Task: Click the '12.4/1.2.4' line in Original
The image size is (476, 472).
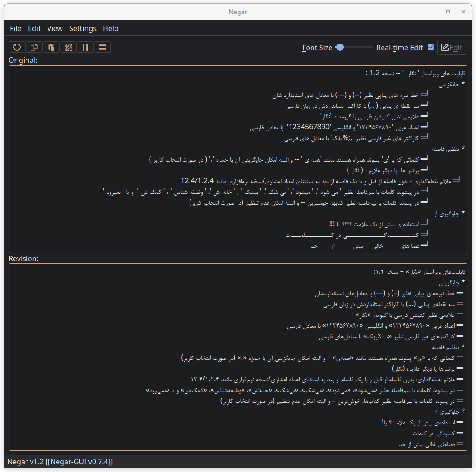Action: [x=320, y=181]
